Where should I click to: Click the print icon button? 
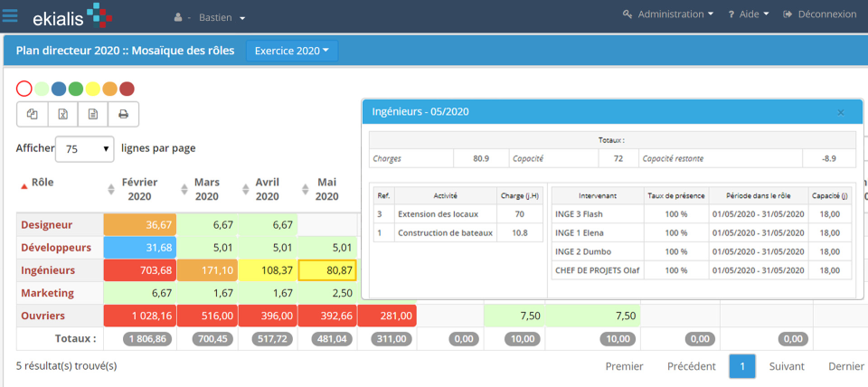124,115
